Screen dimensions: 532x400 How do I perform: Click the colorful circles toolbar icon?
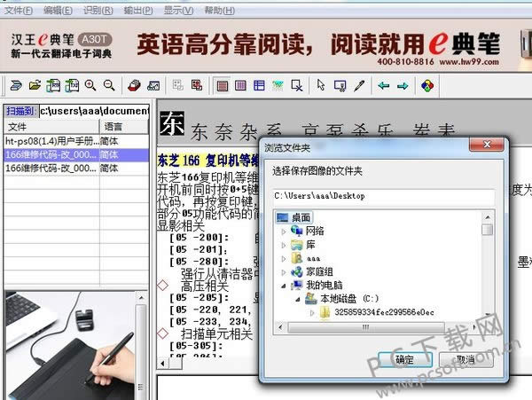(427, 85)
